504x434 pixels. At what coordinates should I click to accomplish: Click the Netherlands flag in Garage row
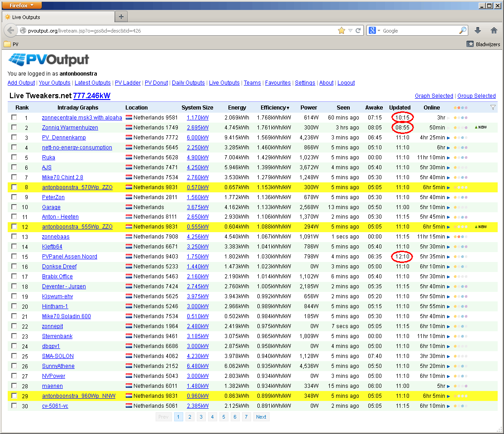click(129, 207)
